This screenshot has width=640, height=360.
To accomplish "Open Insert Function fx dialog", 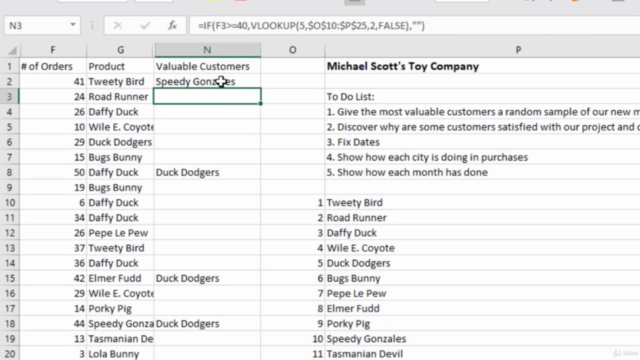I will pyautogui.click(x=172, y=26).
